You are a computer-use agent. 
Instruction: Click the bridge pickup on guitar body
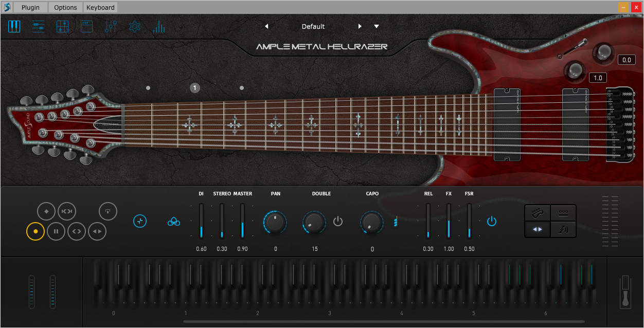[575, 125]
